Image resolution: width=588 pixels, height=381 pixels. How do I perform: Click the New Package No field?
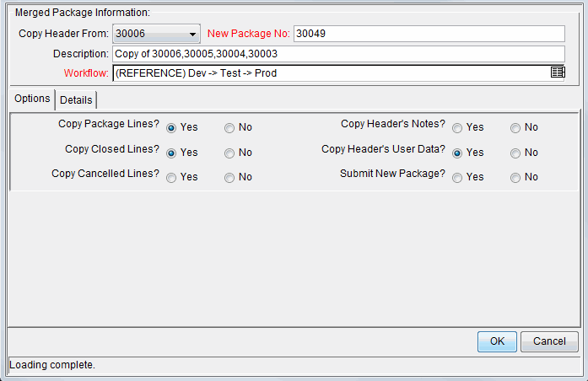point(429,34)
